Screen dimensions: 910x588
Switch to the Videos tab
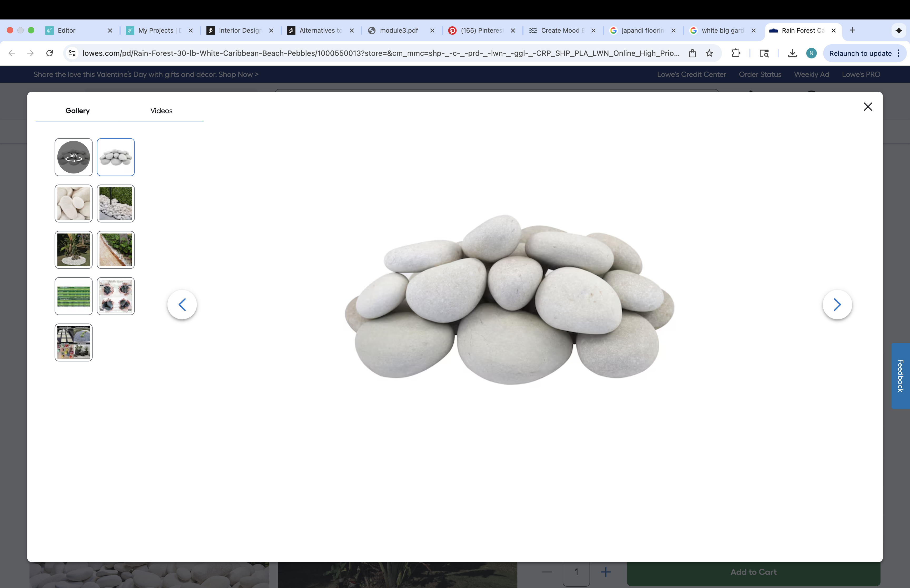(161, 111)
